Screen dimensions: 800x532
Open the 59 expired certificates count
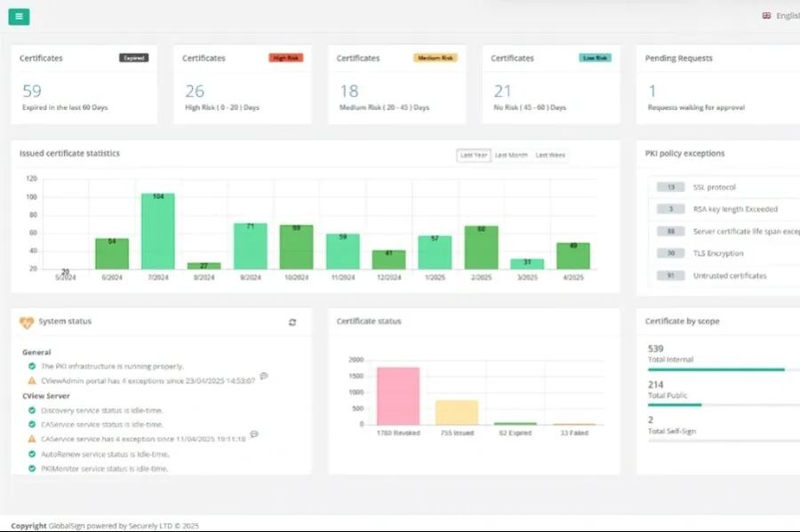(32, 91)
